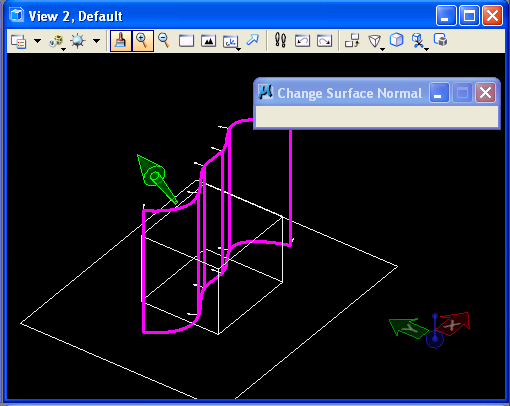Select the Adjust View Brightness sun icon
This screenshot has height=406, width=510.
click(x=78, y=41)
